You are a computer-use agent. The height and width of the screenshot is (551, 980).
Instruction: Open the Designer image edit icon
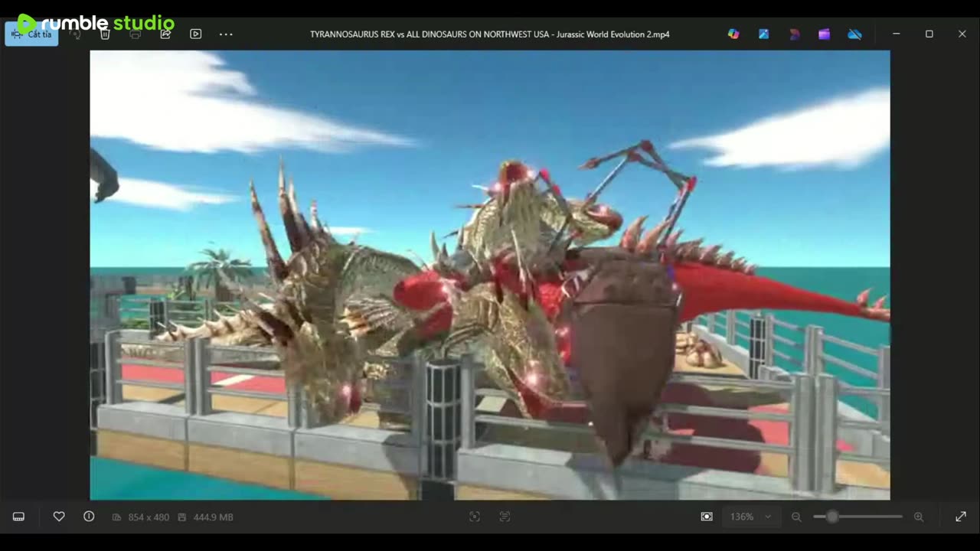click(764, 34)
